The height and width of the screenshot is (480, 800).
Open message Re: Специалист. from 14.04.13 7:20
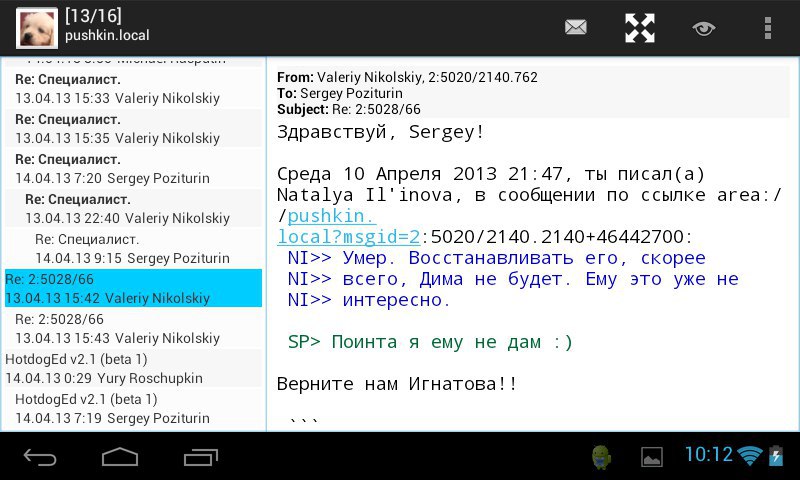pos(133,168)
